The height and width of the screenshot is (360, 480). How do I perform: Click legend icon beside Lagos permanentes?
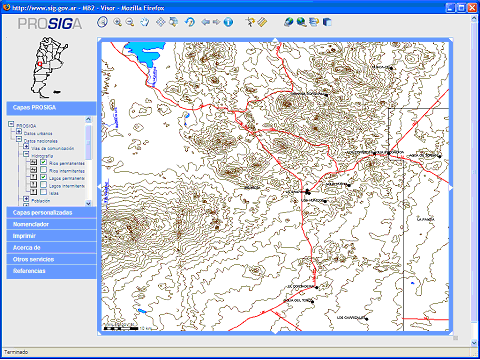(33, 177)
